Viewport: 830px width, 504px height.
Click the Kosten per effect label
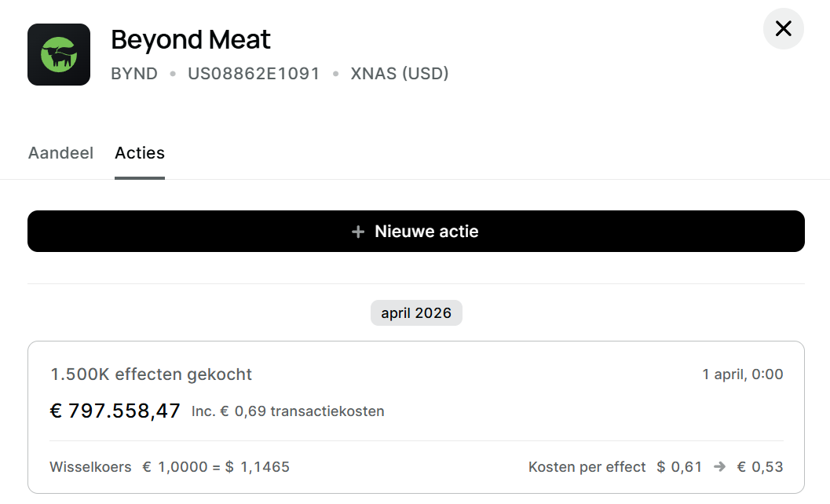click(x=587, y=467)
